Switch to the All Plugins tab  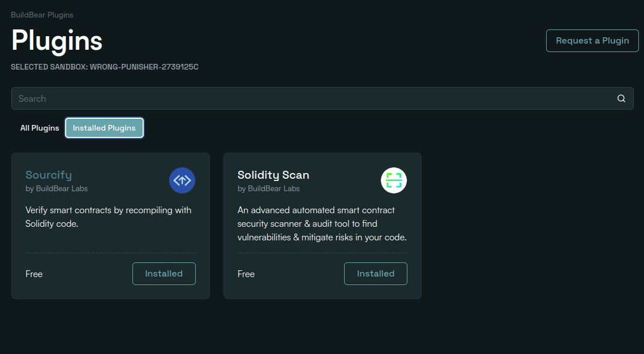point(40,128)
